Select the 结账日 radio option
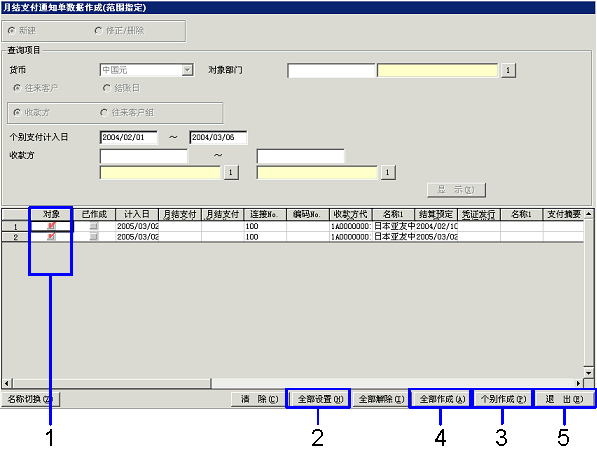597x453 pixels. point(106,88)
